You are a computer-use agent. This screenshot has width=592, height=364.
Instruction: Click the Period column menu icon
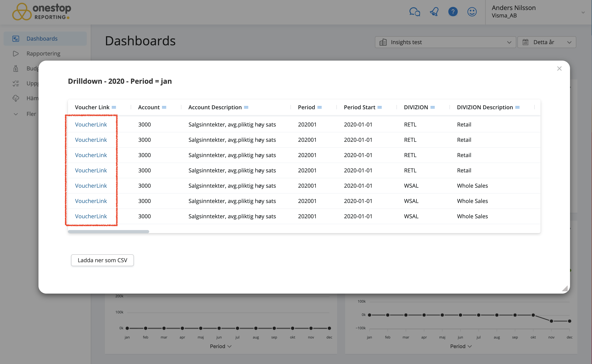(x=320, y=107)
